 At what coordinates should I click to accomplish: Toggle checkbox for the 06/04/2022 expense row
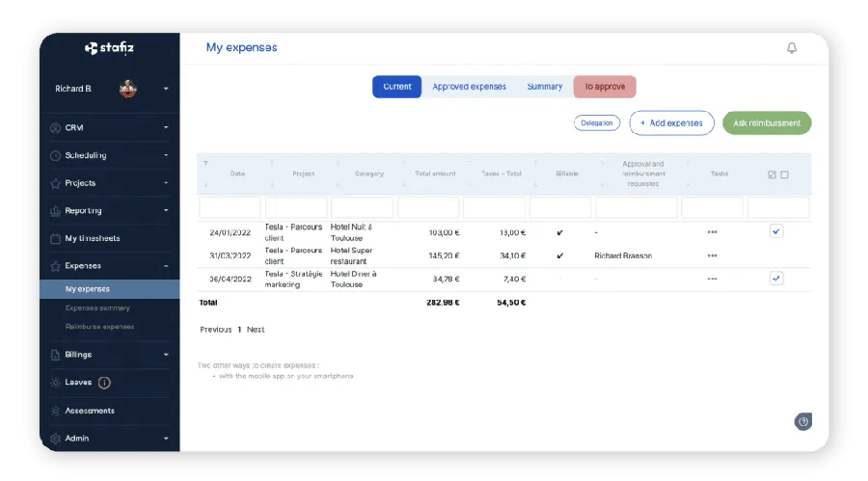[776, 278]
